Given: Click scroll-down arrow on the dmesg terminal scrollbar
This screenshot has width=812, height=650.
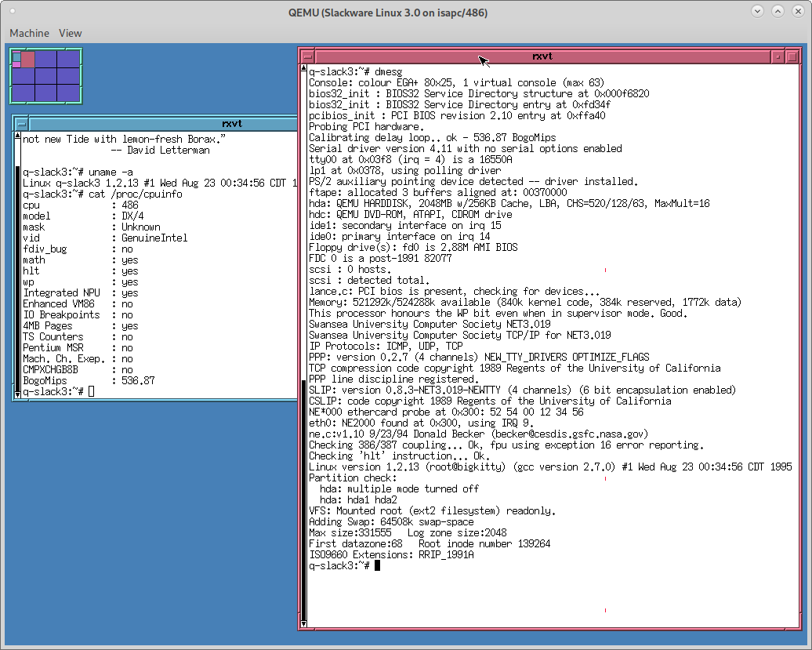Looking at the screenshot, I should point(303,625).
